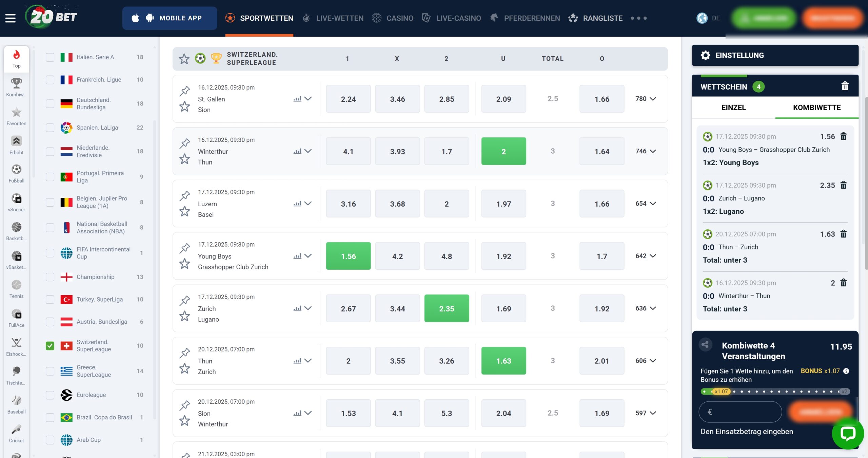Pin the St. Gallen vs Sion match

(185, 91)
